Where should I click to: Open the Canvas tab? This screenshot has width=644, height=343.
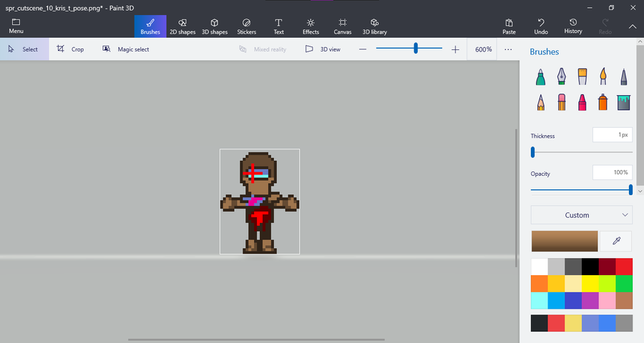[x=343, y=26]
